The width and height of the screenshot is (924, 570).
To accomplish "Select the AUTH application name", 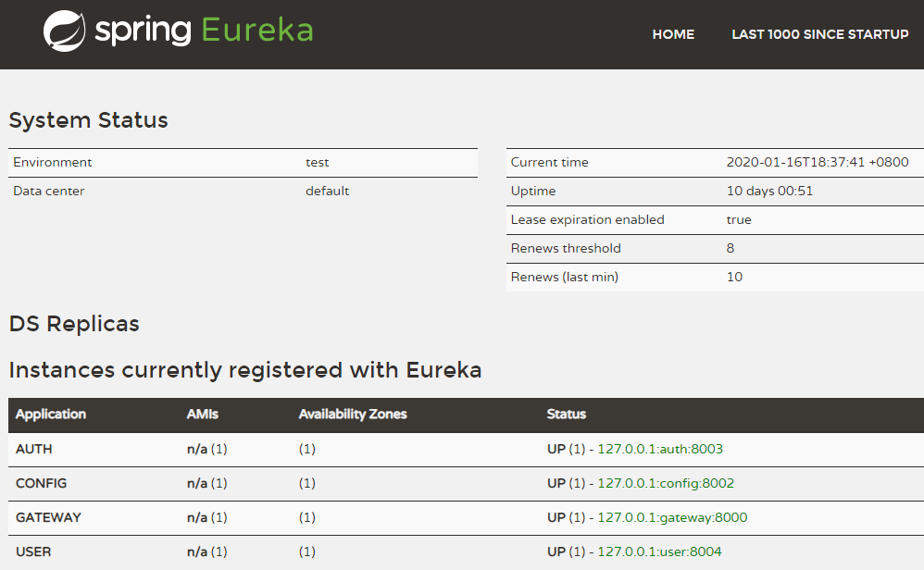I will point(33,450).
